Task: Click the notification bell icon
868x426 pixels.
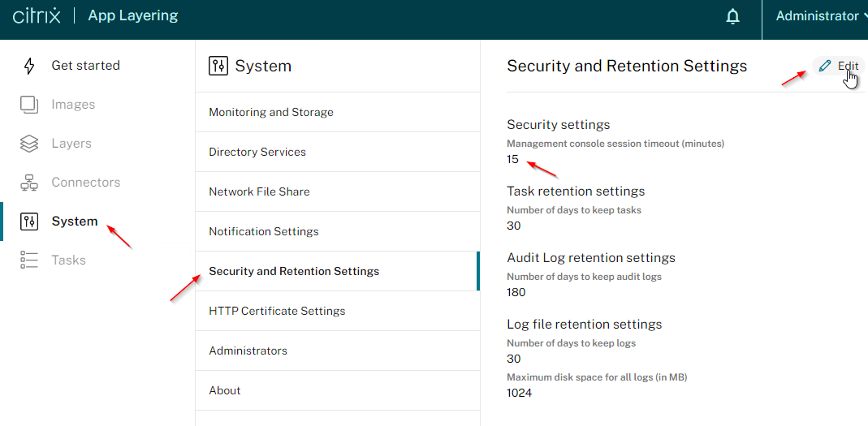Action: pyautogui.click(x=732, y=16)
